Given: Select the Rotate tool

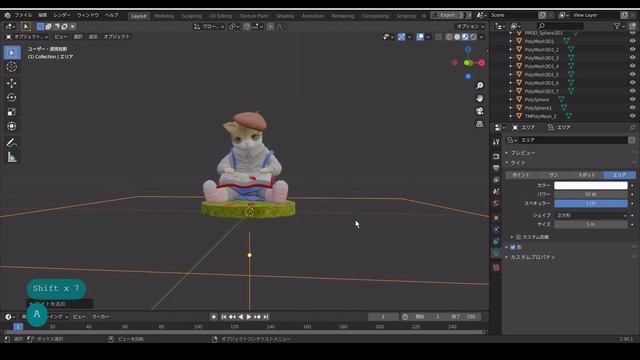Looking at the screenshot, I should click(12, 98).
